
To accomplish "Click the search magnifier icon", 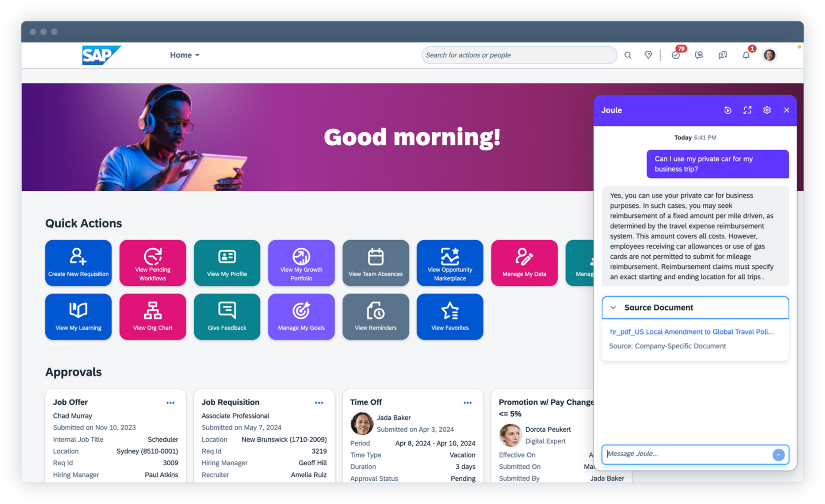I will [x=628, y=55].
